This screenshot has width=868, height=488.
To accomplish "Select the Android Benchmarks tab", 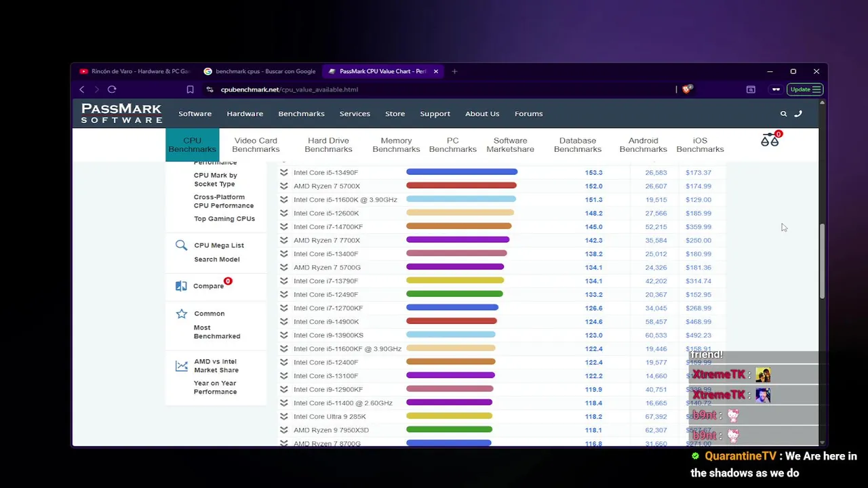I will coord(643,145).
